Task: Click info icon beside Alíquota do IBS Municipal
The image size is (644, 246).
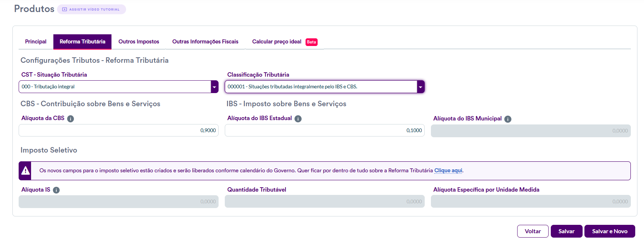Action: coord(508,119)
